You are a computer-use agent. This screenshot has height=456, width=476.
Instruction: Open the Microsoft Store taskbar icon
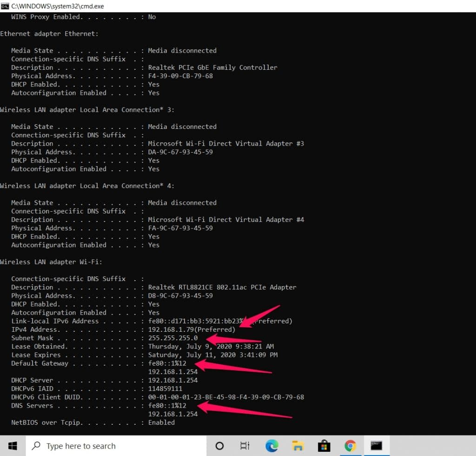(324, 446)
